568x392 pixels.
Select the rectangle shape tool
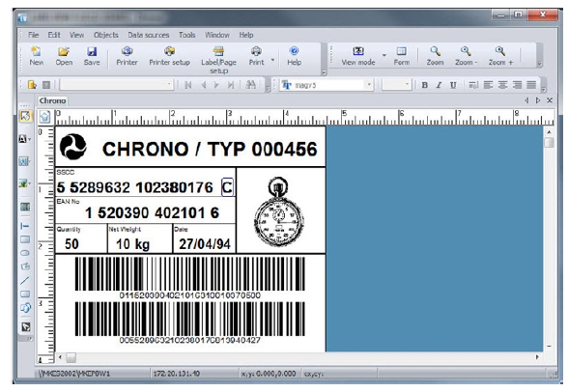pyautogui.click(x=25, y=239)
